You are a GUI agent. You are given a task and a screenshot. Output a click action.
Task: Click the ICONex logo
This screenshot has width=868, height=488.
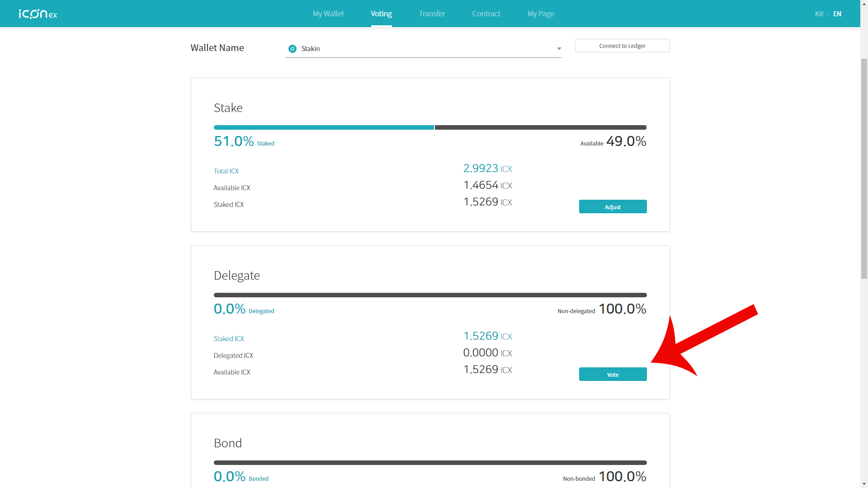38,14
